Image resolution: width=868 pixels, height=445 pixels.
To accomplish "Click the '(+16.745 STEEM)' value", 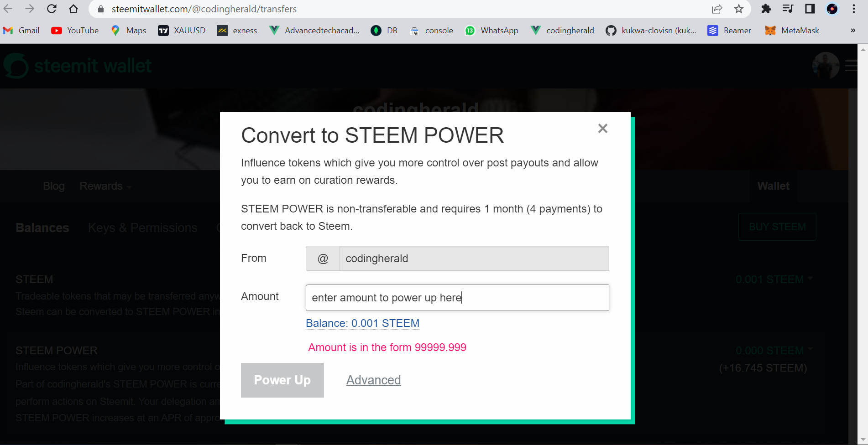I will [763, 368].
